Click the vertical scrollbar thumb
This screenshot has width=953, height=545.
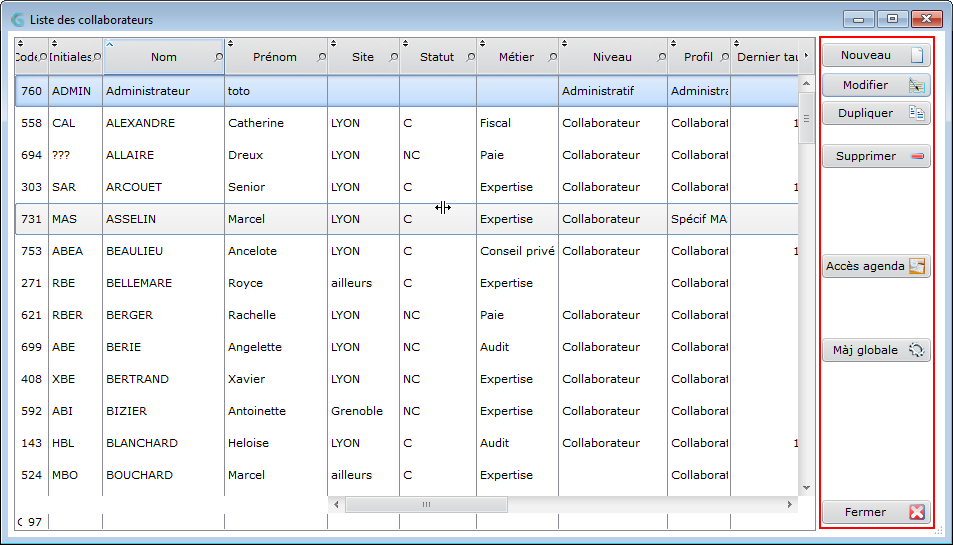pyautogui.click(x=807, y=118)
